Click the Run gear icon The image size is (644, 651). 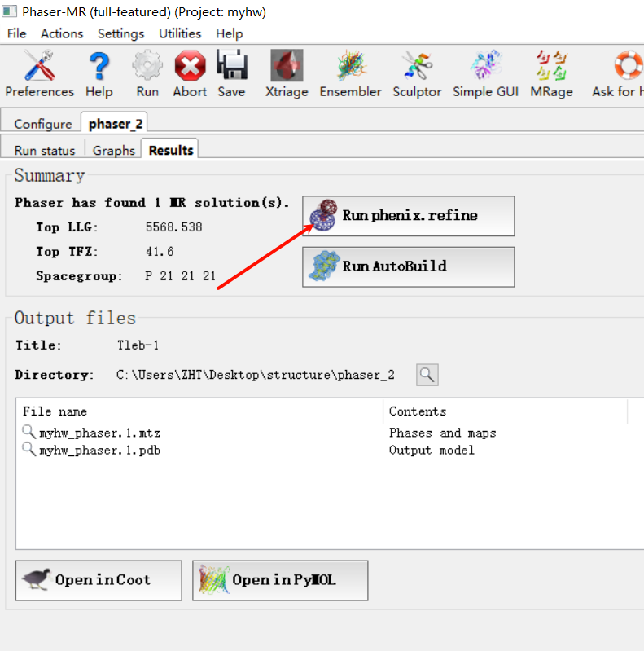[x=147, y=64]
